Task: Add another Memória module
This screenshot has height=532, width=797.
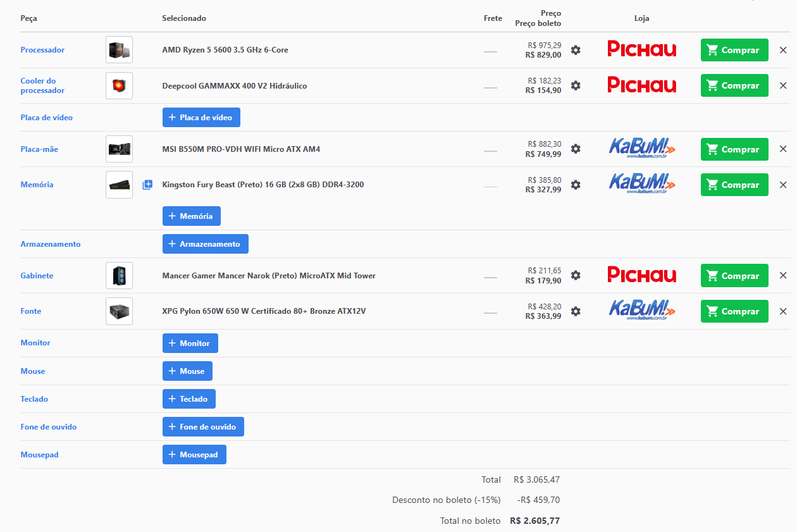Action: click(x=192, y=216)
